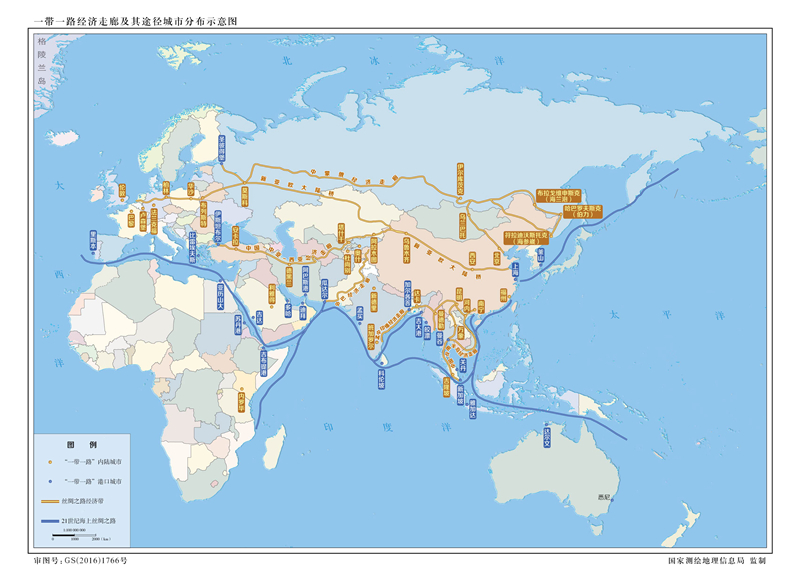
Task: Click the scale bar in the legend
Action: point(74,537)
